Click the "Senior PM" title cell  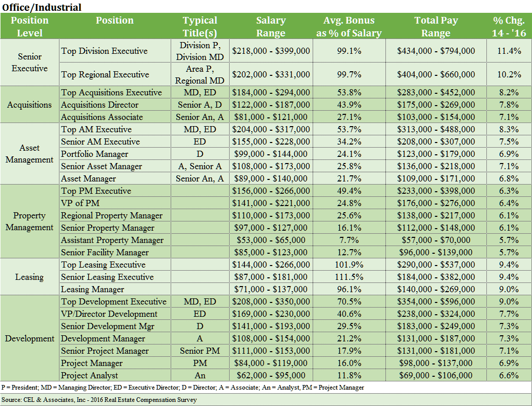(200, 351)
